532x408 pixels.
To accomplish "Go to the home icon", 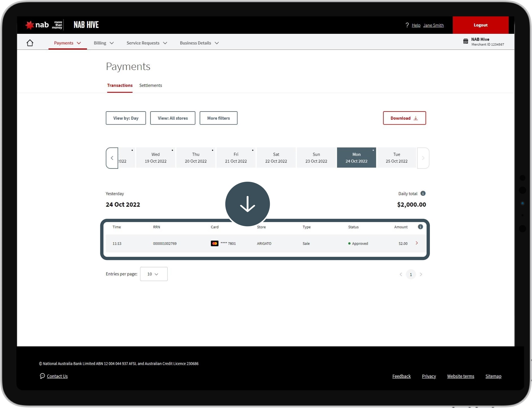I will [x=30, y=43].
